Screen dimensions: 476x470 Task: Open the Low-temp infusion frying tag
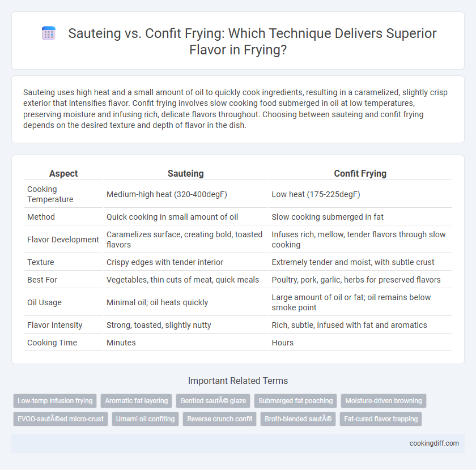(x=55, y=401)
